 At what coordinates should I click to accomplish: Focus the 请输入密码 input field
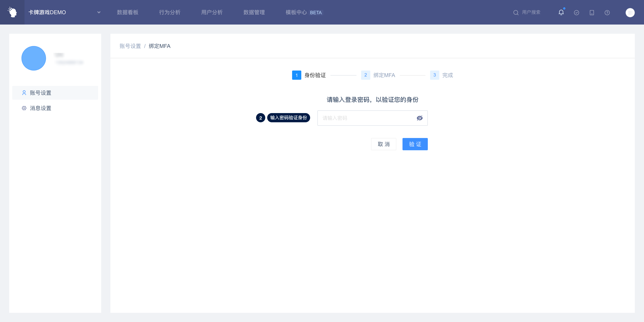366,118
